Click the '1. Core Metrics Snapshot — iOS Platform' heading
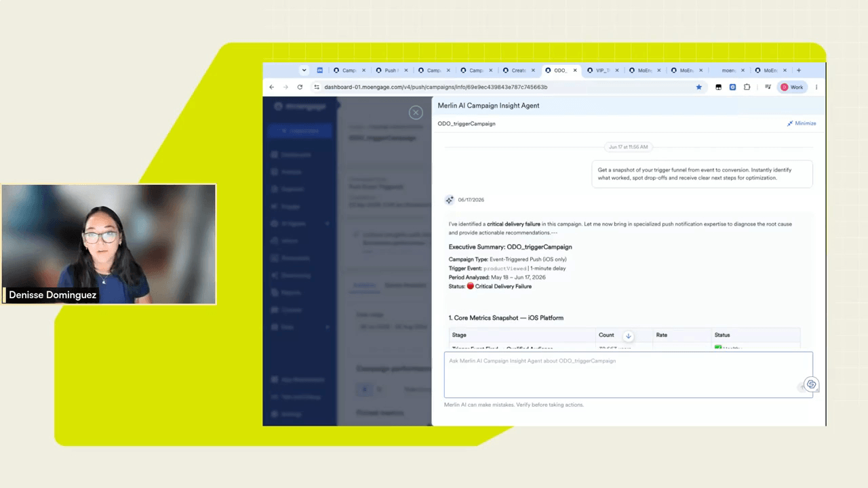The width and height of the screenshot is (868, 488). [506, 318]
